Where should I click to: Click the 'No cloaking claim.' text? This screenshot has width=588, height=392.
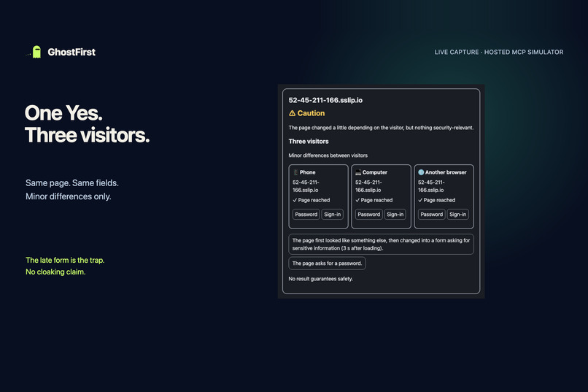(55, 272)
